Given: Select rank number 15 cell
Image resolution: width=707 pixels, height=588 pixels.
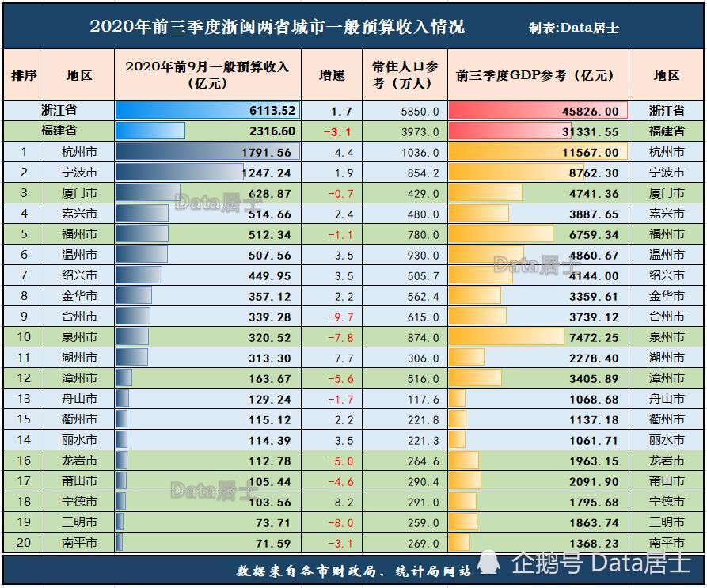Looking at the screenshot, I should [x=24, y=419].
